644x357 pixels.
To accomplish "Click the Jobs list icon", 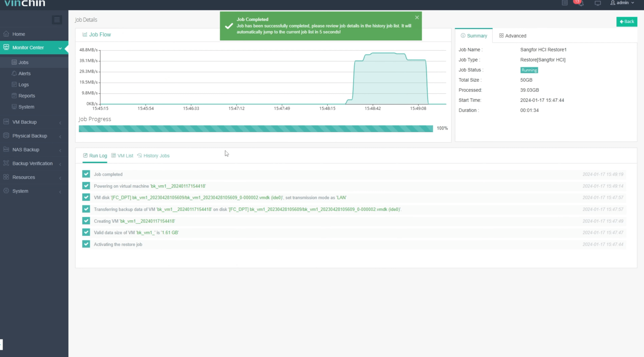I will 14,62.
